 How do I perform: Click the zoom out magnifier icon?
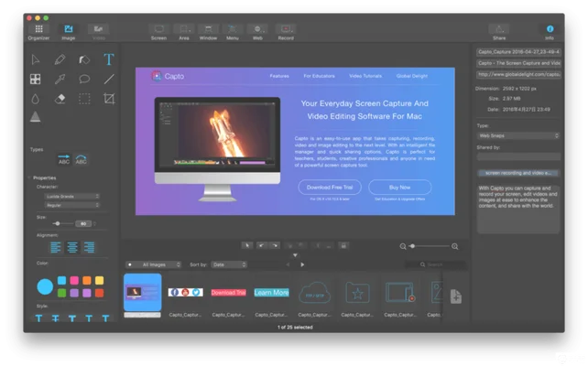[x=403, y=246]
